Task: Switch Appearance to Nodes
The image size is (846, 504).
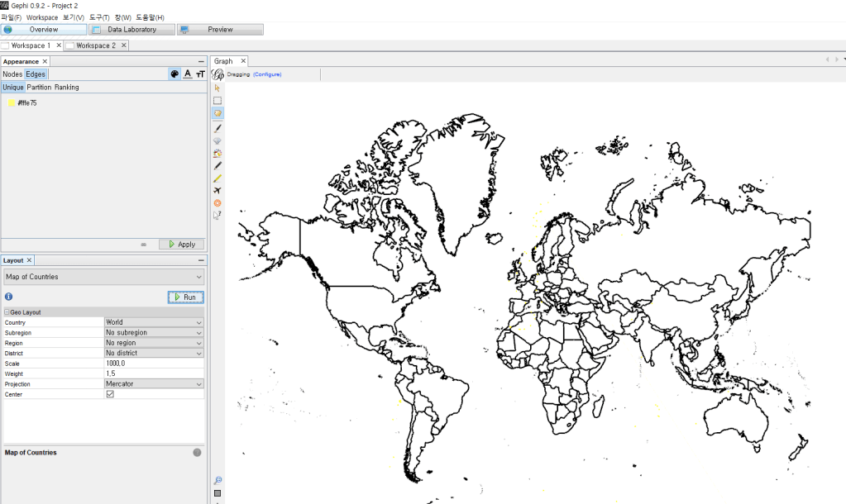Action: tap(12, 74)
